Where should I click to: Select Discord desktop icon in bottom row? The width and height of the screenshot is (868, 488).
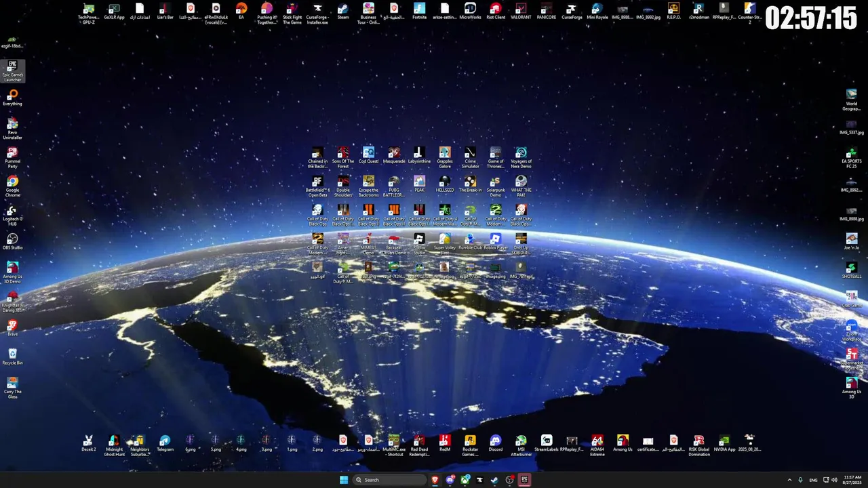click(496, 443)
